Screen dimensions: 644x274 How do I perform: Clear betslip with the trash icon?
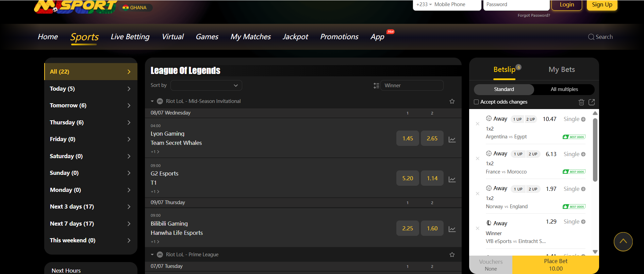click(x=581, y=102)
